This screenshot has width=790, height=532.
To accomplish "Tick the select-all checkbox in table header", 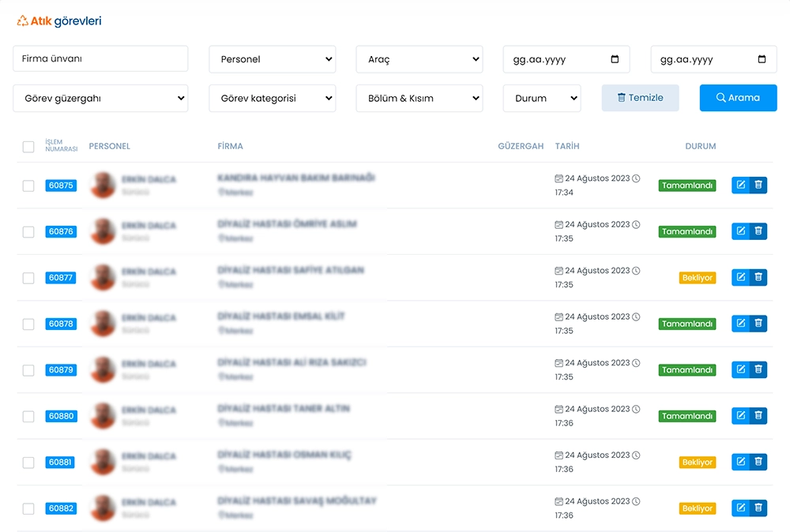I will pyautogui.click(x=28, y=147).
